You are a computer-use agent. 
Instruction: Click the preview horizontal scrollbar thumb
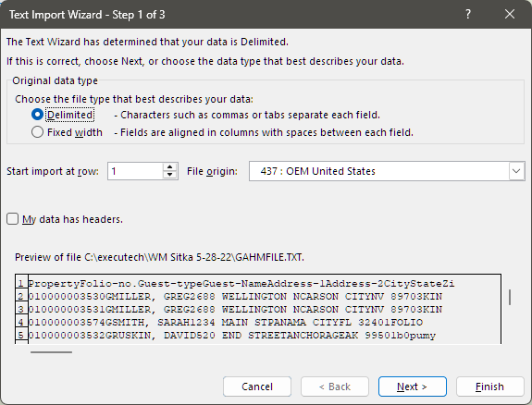click(x=51, y=352)
